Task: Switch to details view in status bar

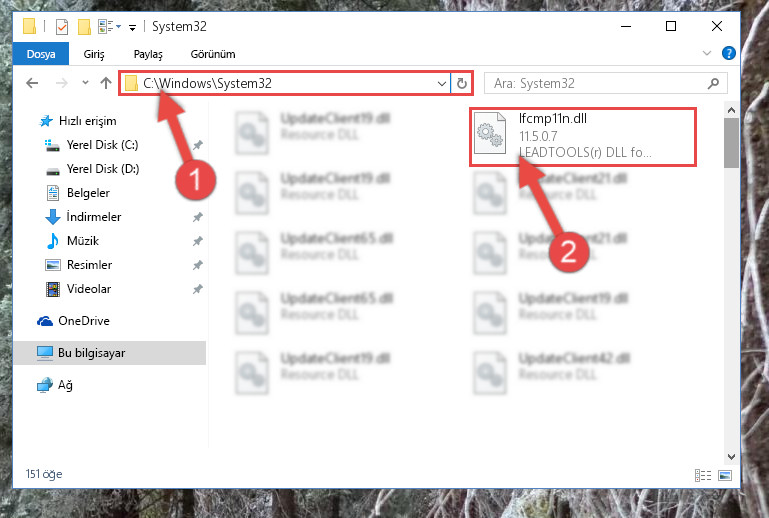Action: click(703, 475)
